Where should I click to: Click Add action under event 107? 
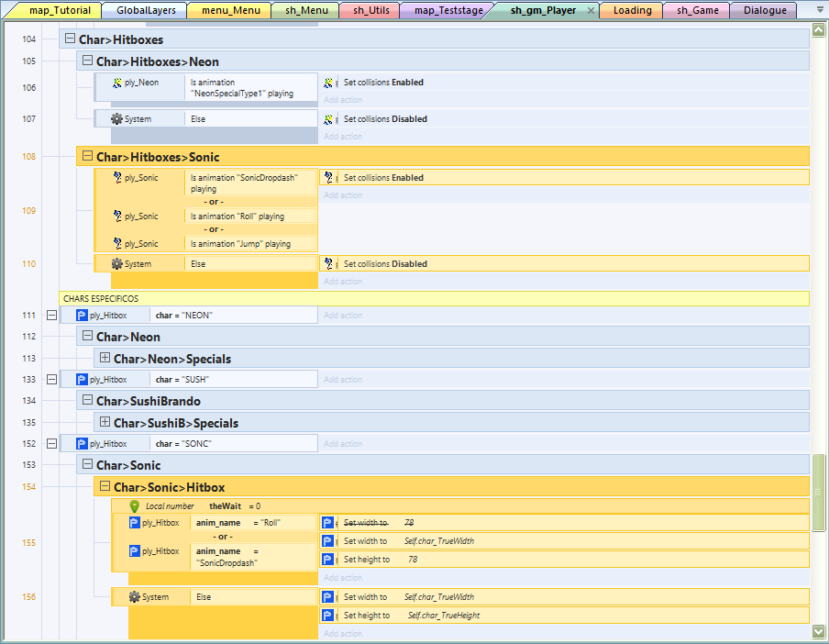343,137
